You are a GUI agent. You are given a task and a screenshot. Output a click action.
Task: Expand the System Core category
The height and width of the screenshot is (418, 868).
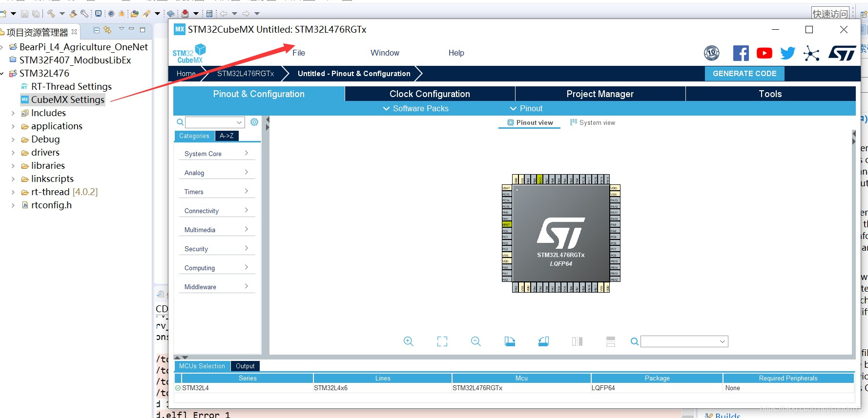click(x=217, y=154)
